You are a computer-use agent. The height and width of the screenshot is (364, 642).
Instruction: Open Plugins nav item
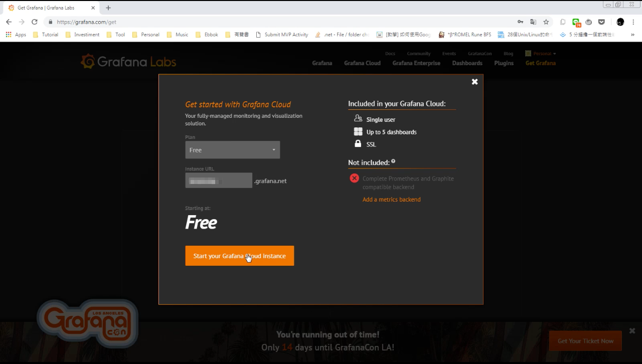[x=504, y=63]
